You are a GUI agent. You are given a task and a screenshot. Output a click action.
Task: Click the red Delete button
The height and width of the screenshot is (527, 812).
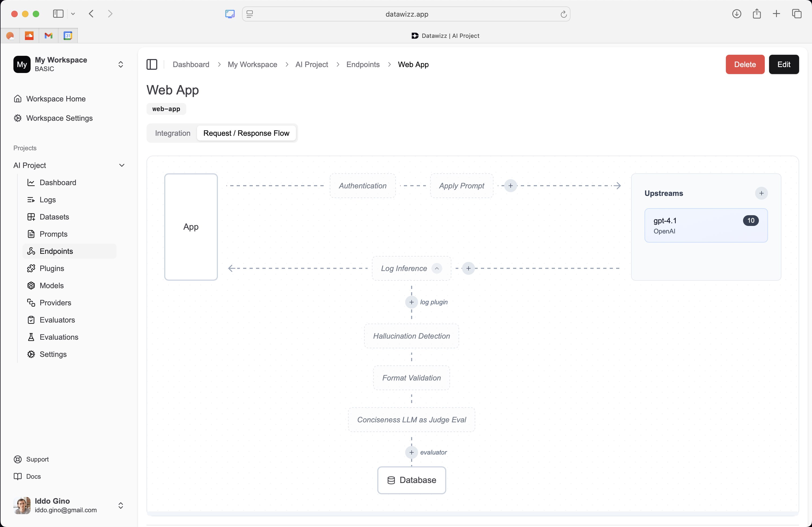coord(745,64)
